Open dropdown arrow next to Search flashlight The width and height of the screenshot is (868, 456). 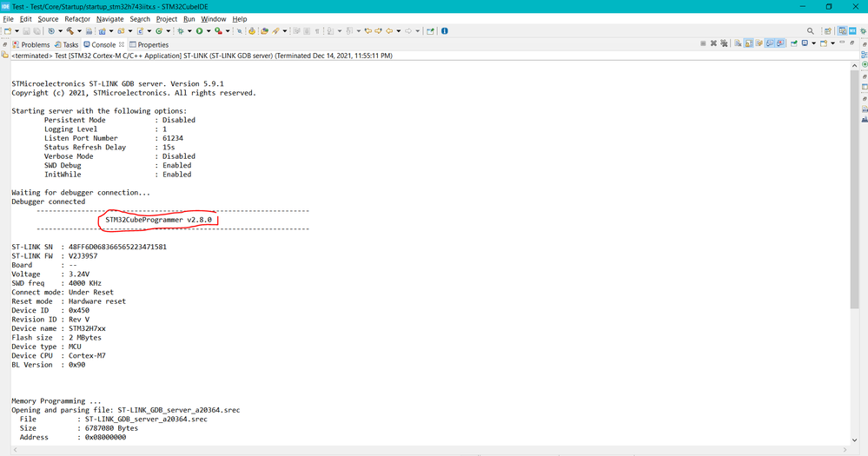point(284,31)
